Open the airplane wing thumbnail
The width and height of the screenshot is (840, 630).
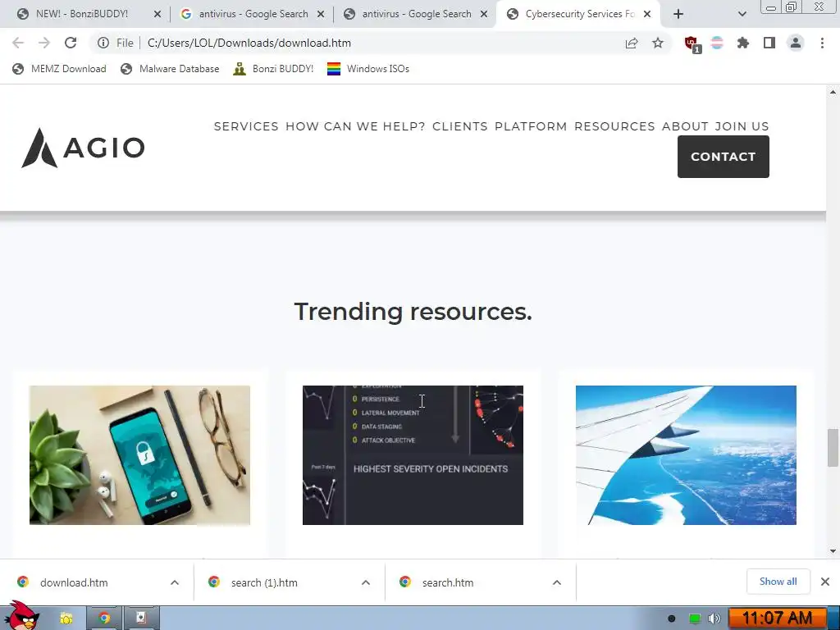(x=687, y=455)
